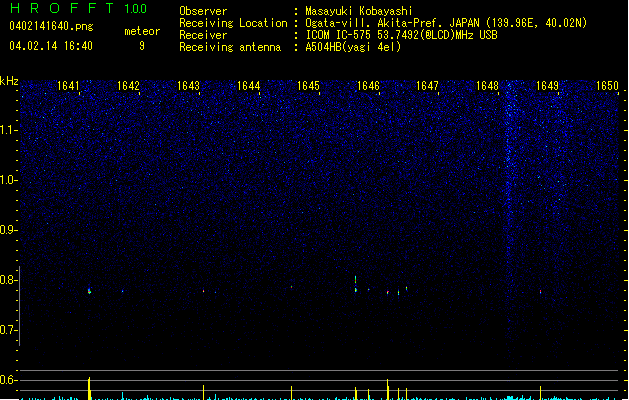Click the bright meteor echo after 1641
The image size is (629, 400).
tap(89, 291)
